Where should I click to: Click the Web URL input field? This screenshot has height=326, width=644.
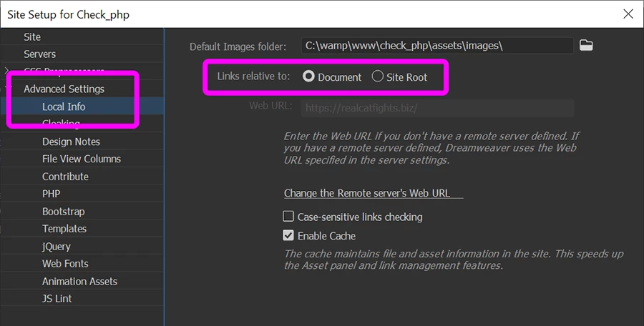point(437,108)
